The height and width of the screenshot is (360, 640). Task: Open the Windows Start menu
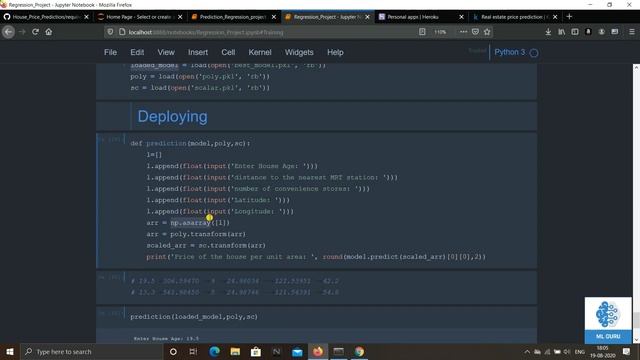tap(10, 351)
